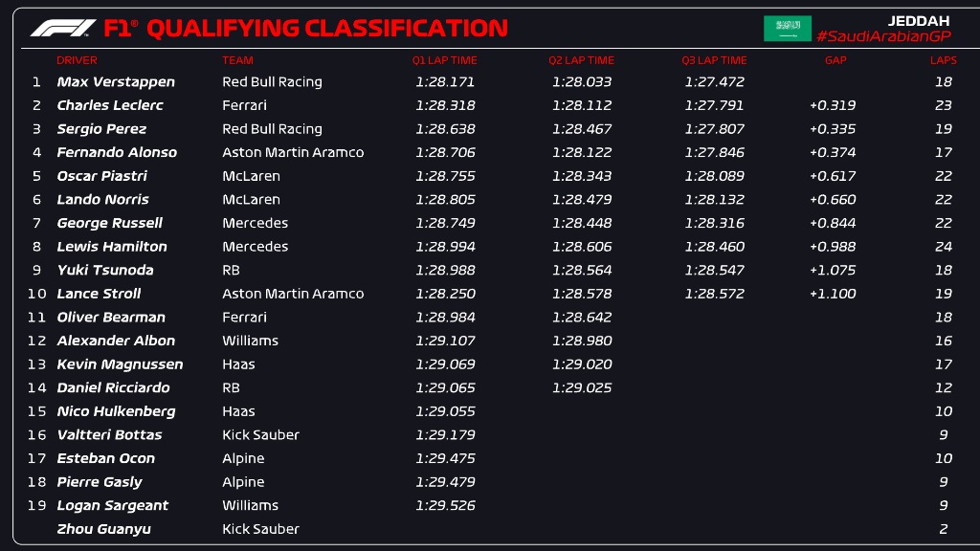Click the Saudi Arabia flag icon
This screenshot has height=551, width=980.
(788, 28)
